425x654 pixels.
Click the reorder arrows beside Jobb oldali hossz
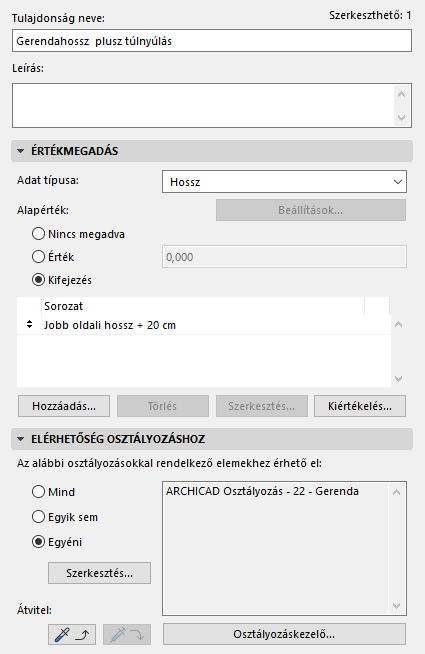(x=29, y=324)
